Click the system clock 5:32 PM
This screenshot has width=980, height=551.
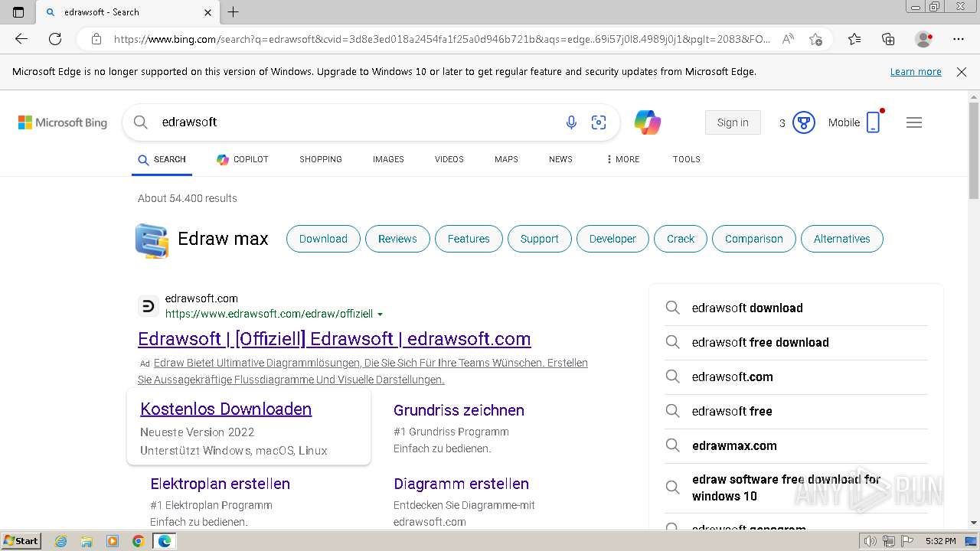[x=940, y=541]
